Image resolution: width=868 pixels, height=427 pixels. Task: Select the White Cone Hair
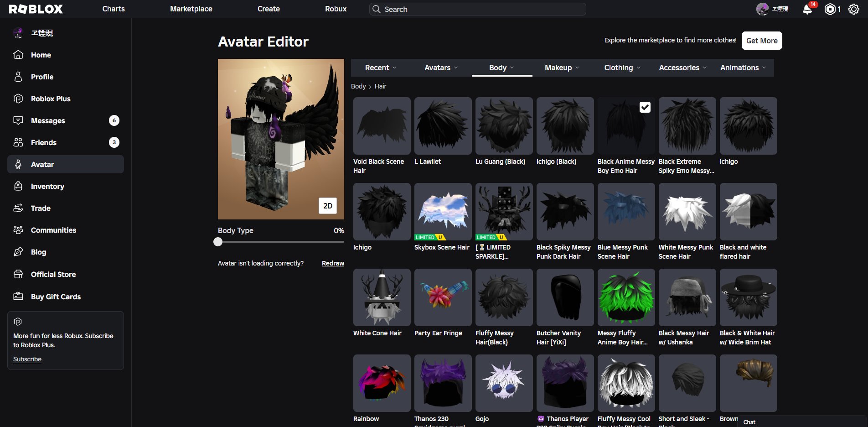coord(382,297)
